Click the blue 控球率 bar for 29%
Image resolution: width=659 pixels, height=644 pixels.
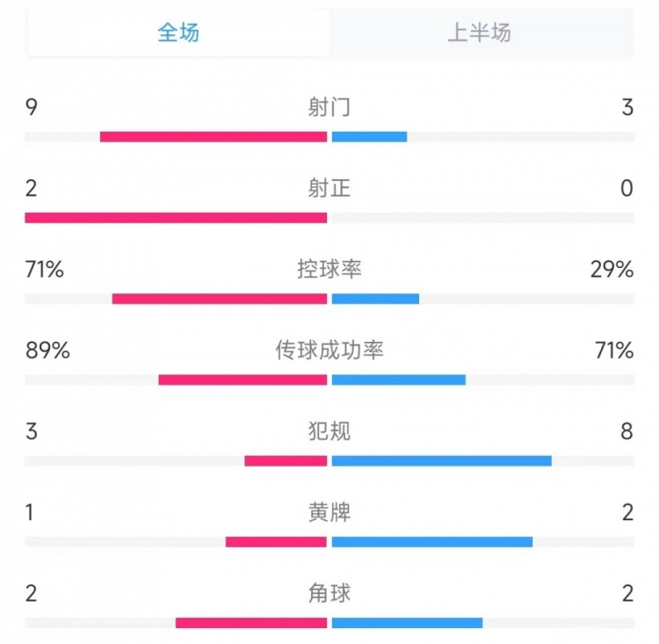point(375,299)
